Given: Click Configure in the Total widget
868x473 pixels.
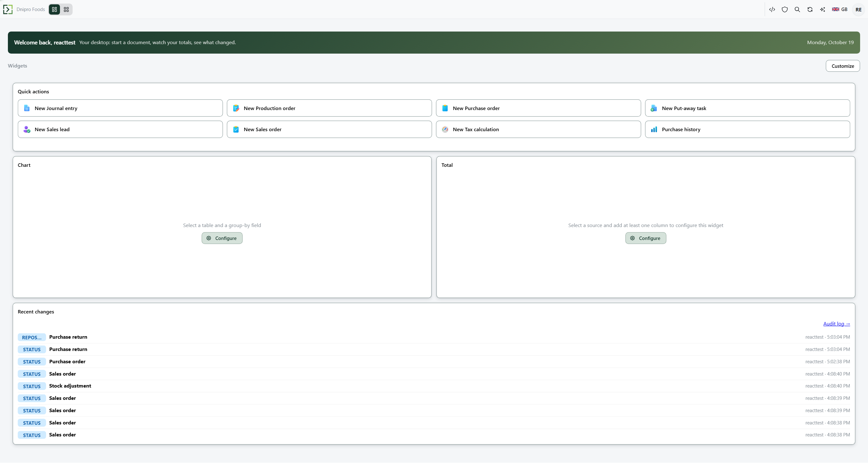Looking at the screenshot, I should (x=645, y=238).
